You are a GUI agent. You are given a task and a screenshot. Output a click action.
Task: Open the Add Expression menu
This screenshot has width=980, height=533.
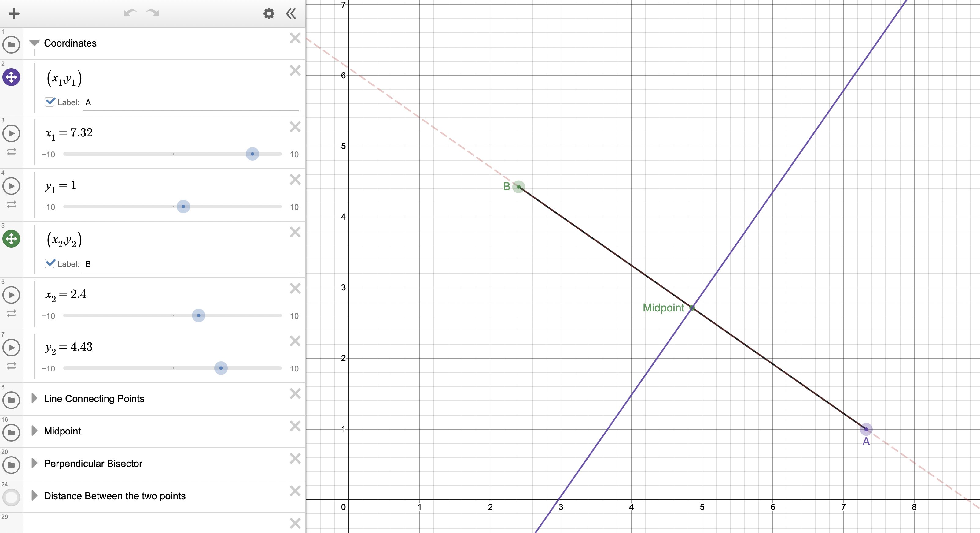tap(14, 13)
